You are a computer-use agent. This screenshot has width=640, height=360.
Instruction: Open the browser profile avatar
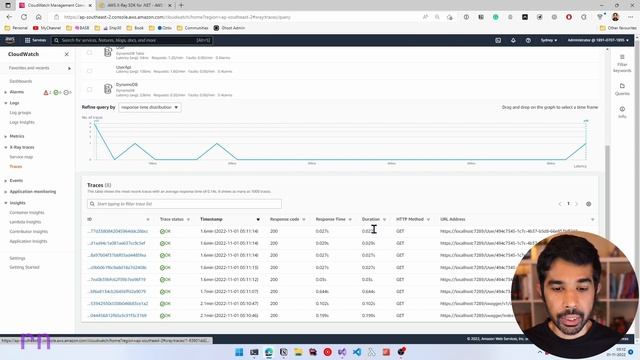tap(616, 17)
